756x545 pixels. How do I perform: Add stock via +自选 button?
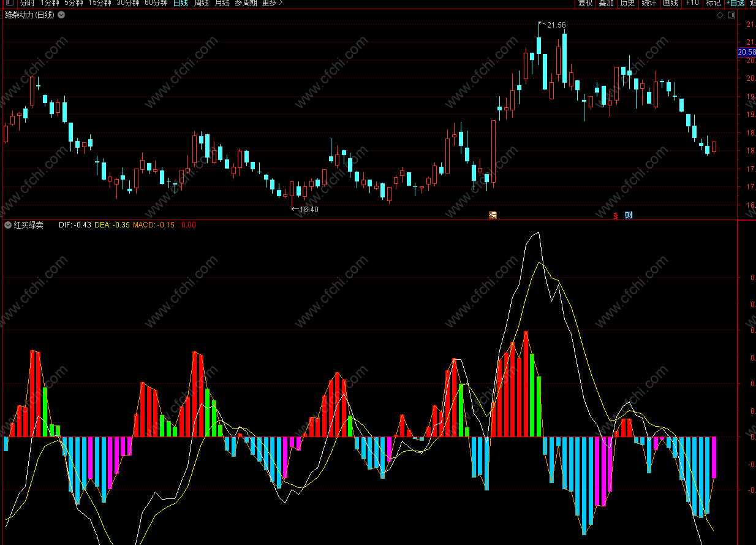(735, 3)
